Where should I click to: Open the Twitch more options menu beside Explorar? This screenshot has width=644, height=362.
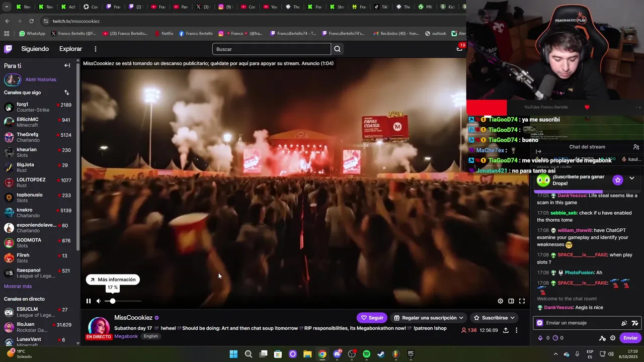click(95, 49)
